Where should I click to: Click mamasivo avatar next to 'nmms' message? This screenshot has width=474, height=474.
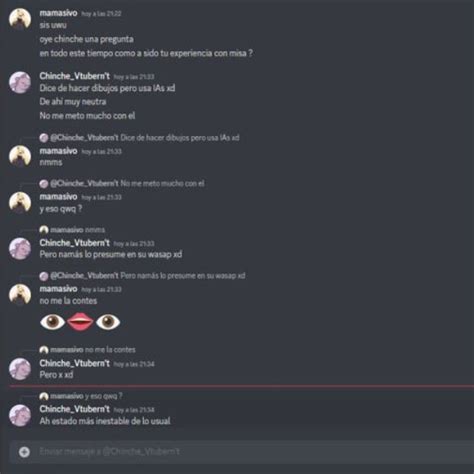(x=20, y=156)
